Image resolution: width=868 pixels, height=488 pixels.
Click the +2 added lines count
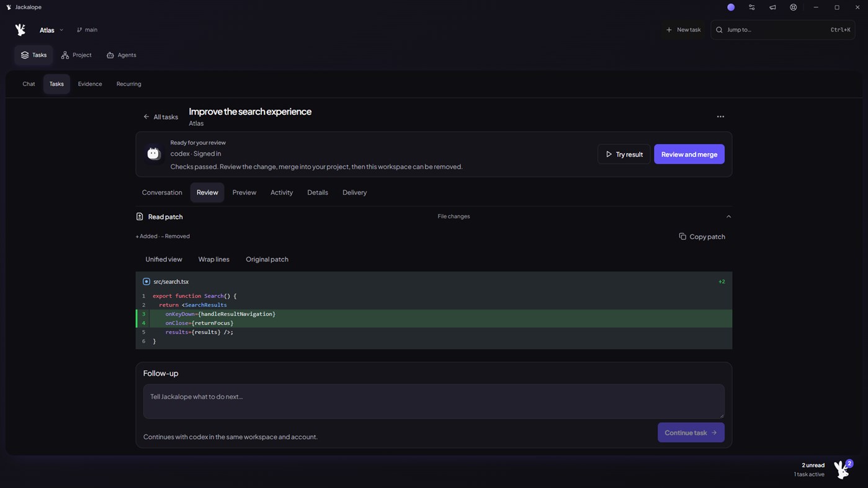pos(722,282)
